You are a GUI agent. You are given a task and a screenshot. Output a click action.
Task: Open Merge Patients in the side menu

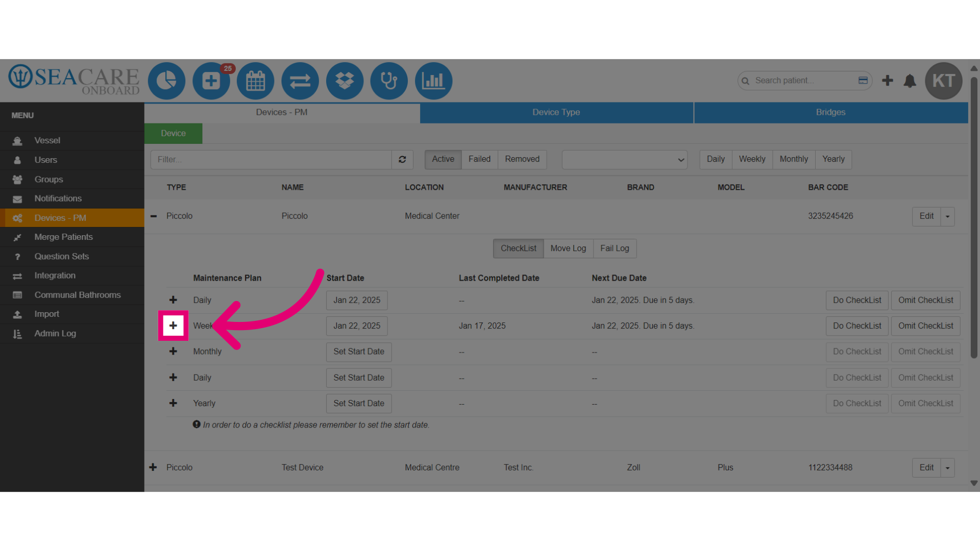pyautogui.click(x=72, y=237)
